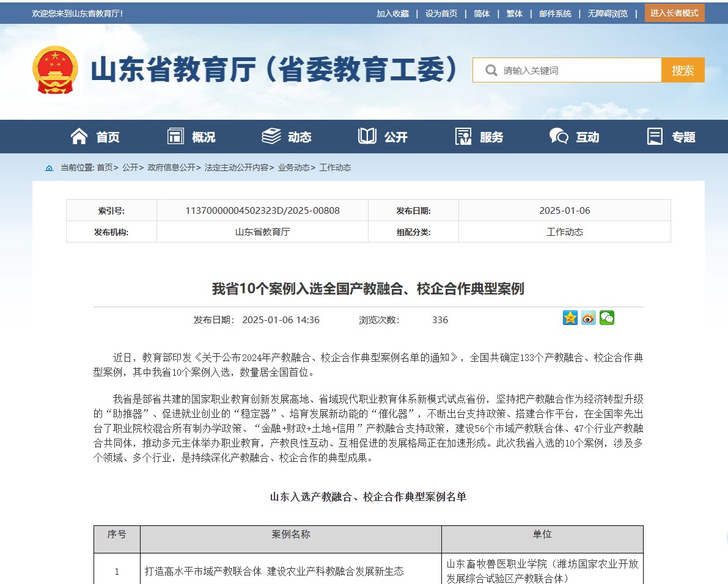
Task: Click the 互动 chat bubbles icon
Action: point(559,136)
